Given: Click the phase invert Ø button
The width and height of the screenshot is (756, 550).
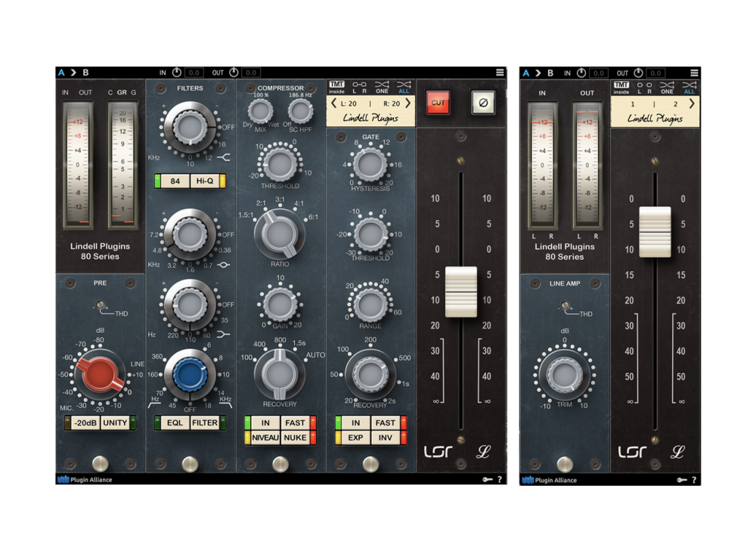Looking at the screenshot, I should click(x=482, y=103).
